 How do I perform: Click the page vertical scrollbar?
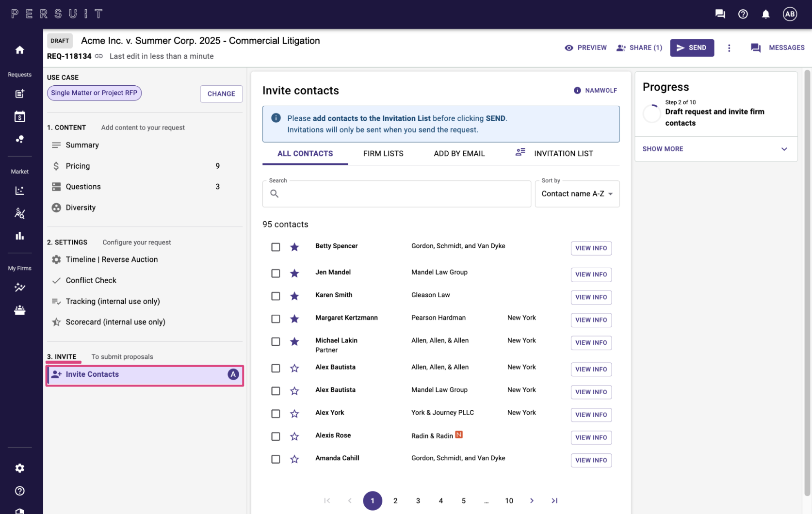[807, 283]
